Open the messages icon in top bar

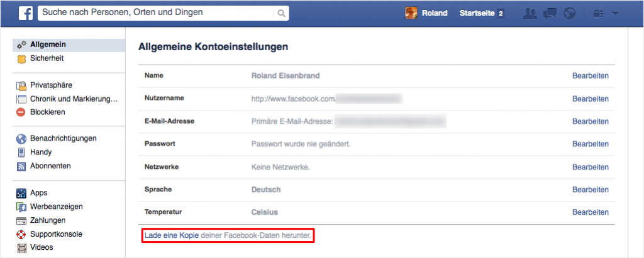pos(550,13)
